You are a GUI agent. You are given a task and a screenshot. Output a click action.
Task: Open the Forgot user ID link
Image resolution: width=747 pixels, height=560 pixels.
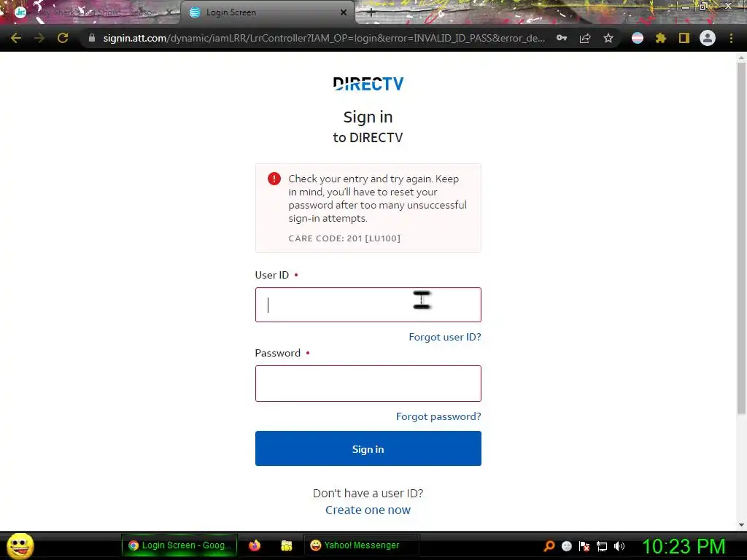[445, 337]
